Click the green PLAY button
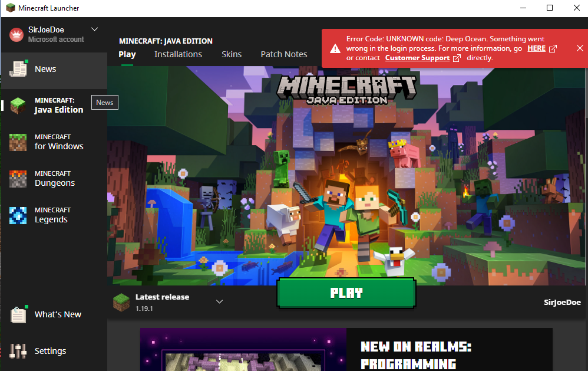The height and width of the screenshot is (371, 588). click(x=346, y=293)
